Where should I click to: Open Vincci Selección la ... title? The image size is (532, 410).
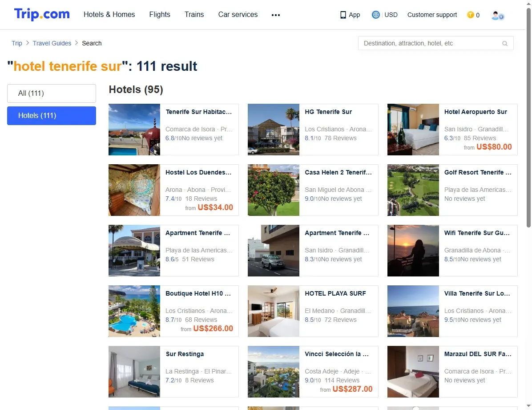click(x=337, y=353)
